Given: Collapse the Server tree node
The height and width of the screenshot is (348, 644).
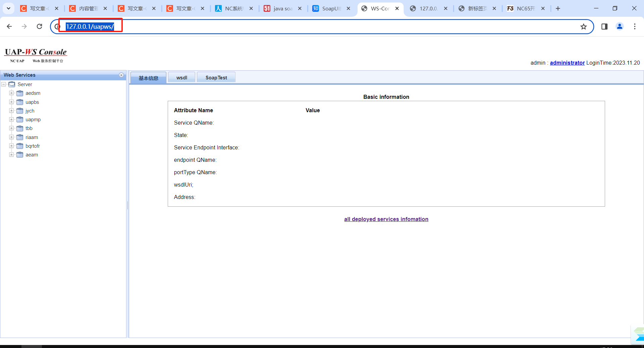Looking at the screenshot, I should click(4, 84).
